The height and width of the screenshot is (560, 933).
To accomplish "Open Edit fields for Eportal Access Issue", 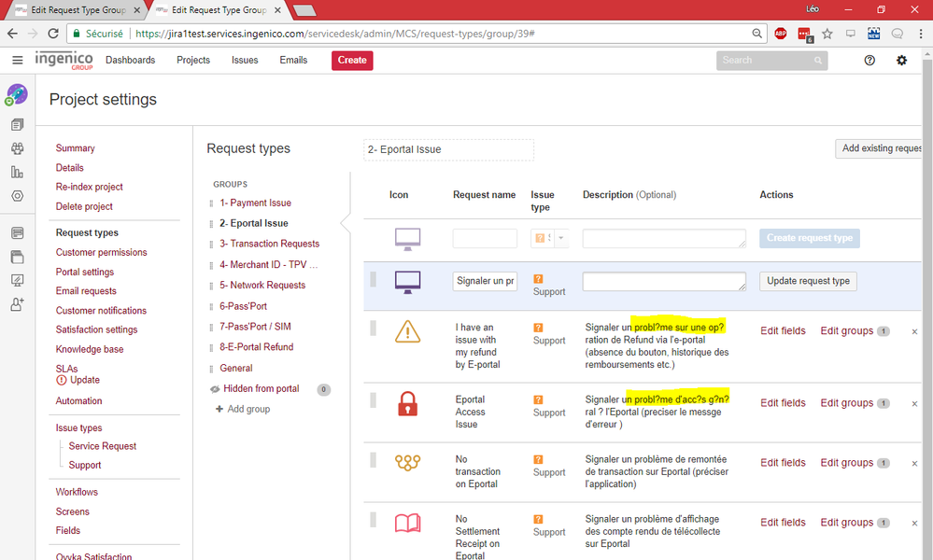I will (x=783, y=403).
